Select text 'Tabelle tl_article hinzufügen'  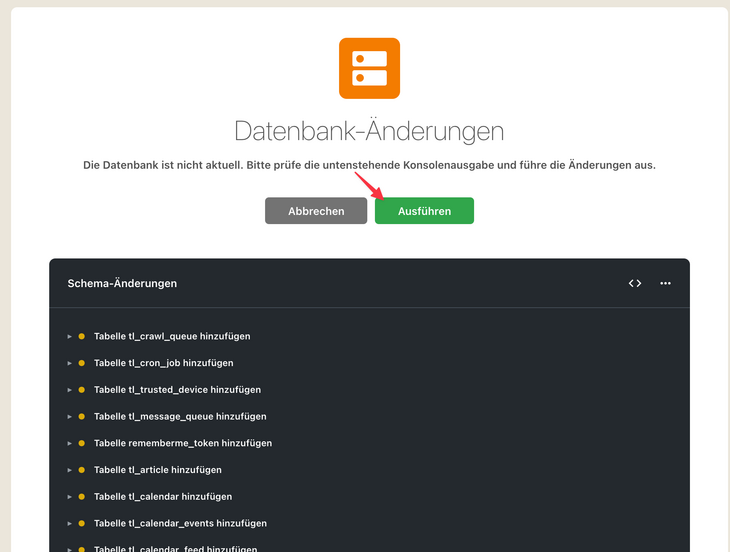coord(158,470)
